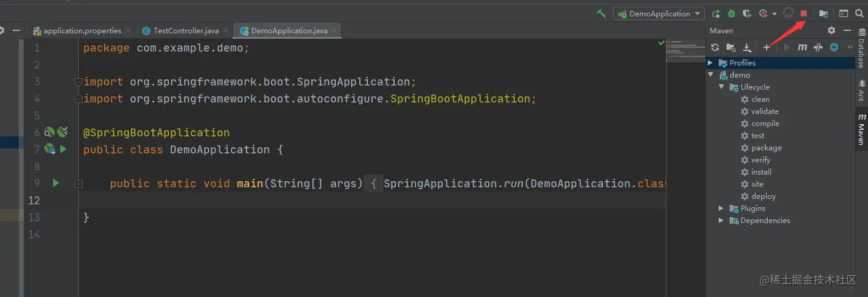This screenshot has height=297, width=868.
Task: Hide the project panel with its minus icon
Action: coord(16,30)
